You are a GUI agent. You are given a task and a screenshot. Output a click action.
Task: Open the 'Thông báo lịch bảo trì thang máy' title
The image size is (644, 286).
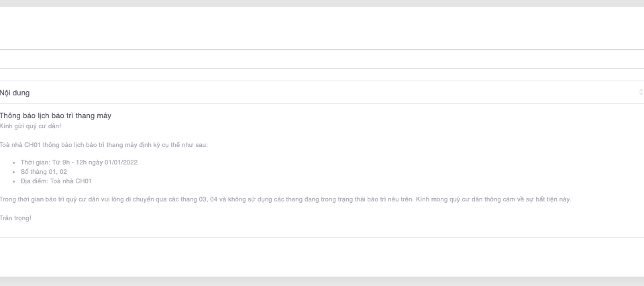[56, 115]
